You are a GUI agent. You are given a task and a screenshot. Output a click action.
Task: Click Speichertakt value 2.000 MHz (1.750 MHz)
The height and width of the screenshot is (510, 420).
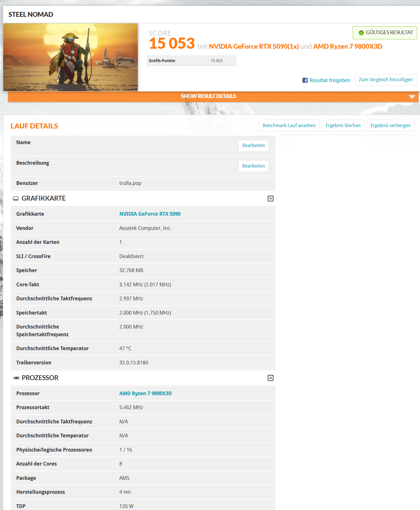(x=145, y=313)
